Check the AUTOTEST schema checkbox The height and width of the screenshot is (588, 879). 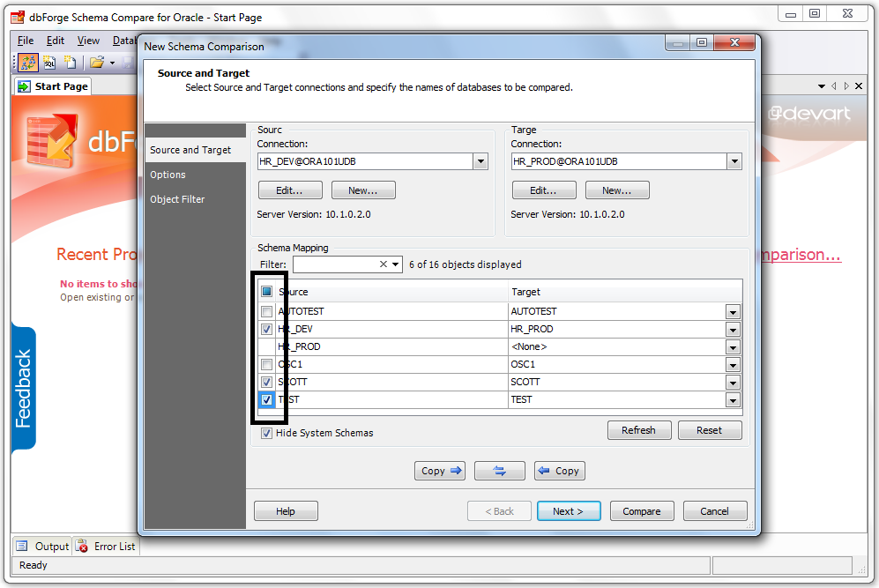click(x=267, y=312)
